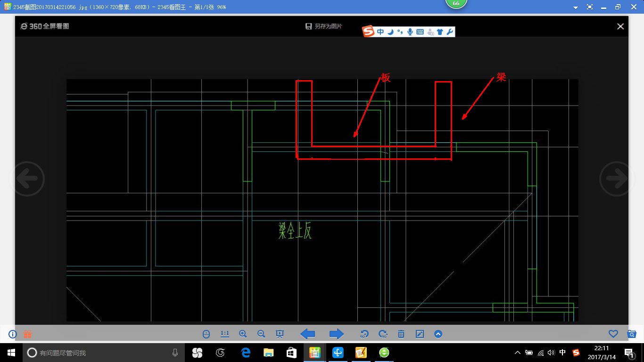
Task: Click Sogou S icon in system tray
Action: [x=576, y=353]
